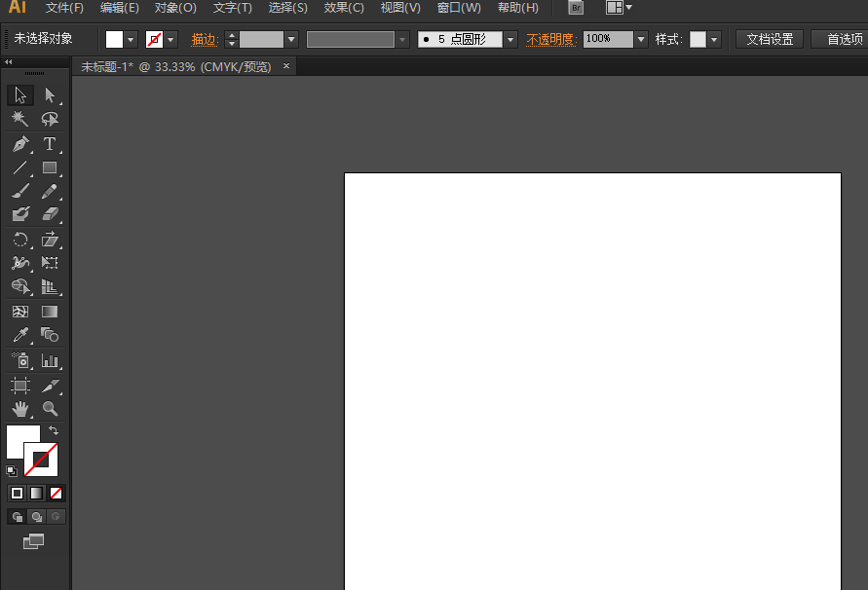
Task: Expand the opacity 100% dropdown
Action: click(641, 39)
